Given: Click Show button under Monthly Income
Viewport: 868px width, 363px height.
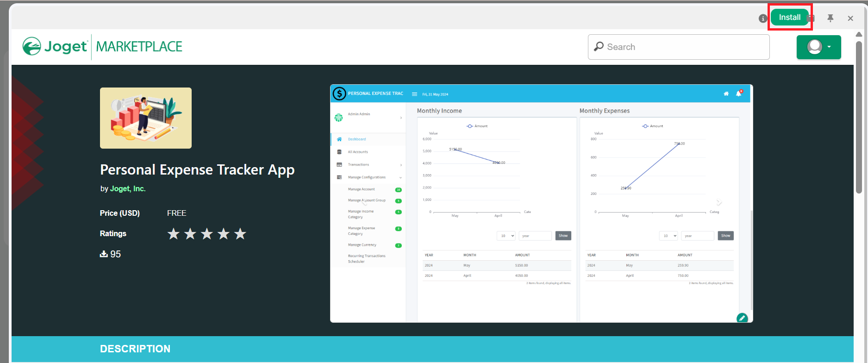Looking at the screenshot, I should 563,236.
